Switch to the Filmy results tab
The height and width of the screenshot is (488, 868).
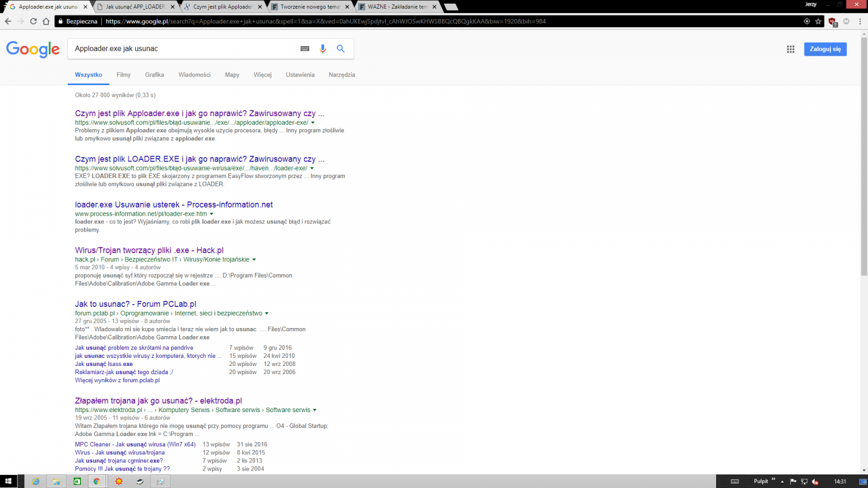click(123, 75)
